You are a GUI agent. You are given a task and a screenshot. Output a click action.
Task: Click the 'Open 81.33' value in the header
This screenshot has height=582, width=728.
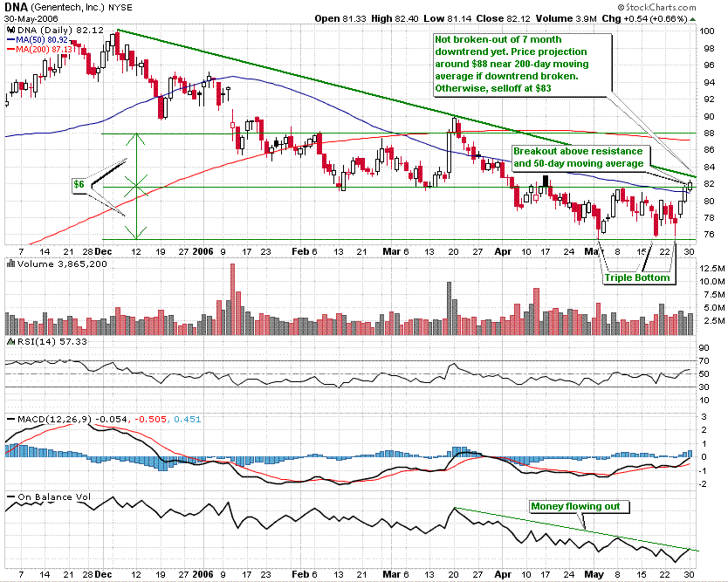click(x=340, y=18)
